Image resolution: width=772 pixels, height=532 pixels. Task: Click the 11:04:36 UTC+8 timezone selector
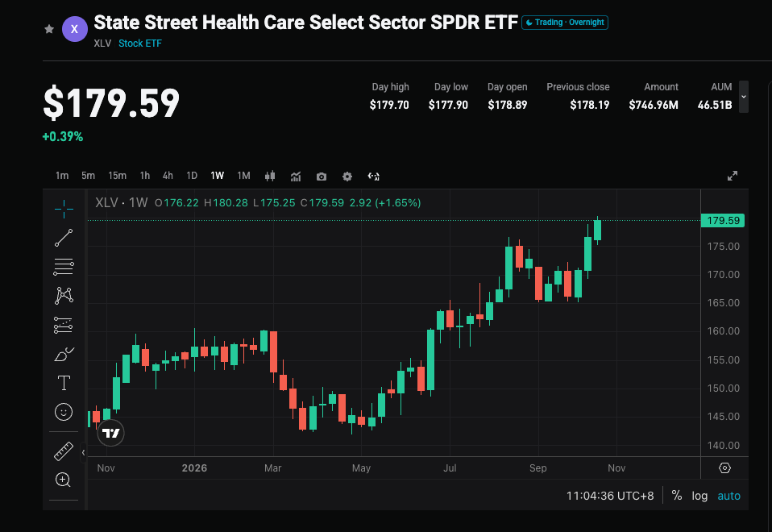point(610,496)
